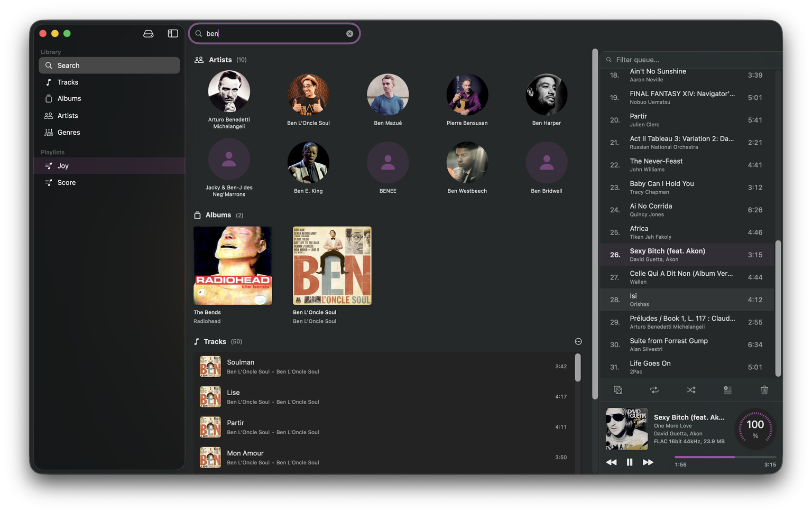Click the playback progress bar
The width and height of the screenshot is (812, 513).
click(x=725, y=457)
